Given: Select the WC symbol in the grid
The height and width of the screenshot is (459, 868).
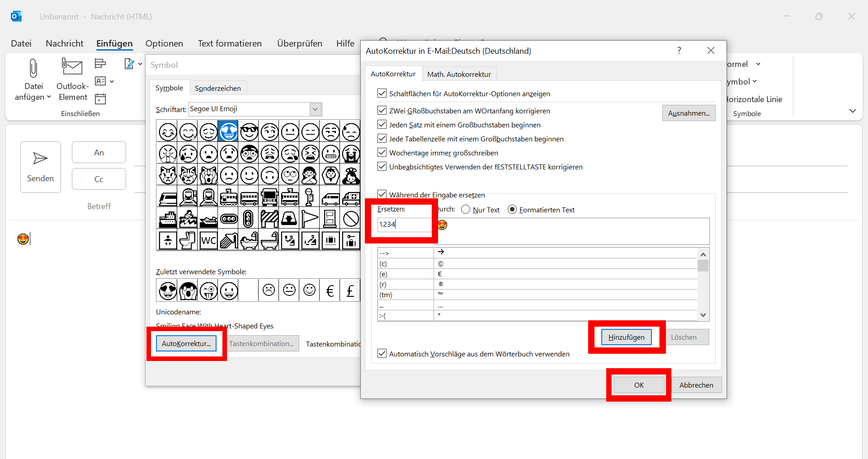Looking at the screenshot, I should (x=208, y=240).
